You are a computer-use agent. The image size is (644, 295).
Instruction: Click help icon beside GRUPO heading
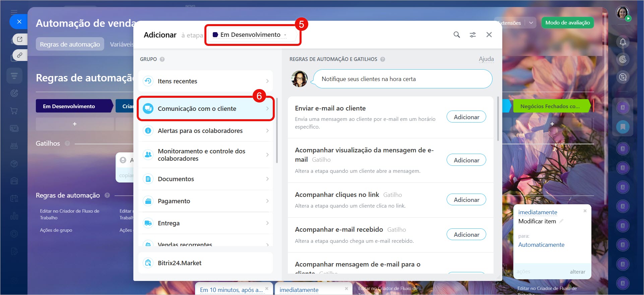(x=162, y=59)
